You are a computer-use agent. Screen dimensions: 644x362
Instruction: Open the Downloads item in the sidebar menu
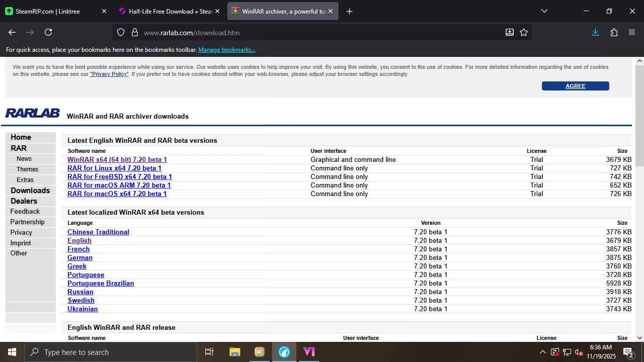[x=30, y=191]
